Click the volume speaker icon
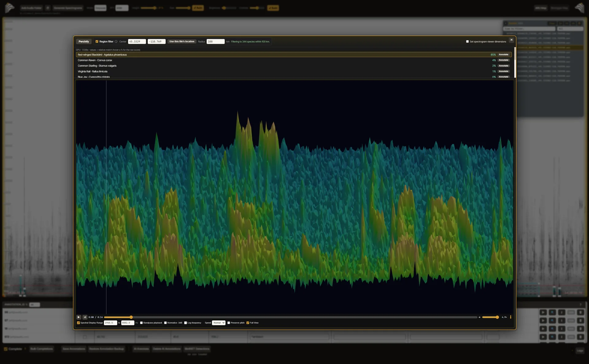This screenshot has height=364, width=589. coord(479,317)
